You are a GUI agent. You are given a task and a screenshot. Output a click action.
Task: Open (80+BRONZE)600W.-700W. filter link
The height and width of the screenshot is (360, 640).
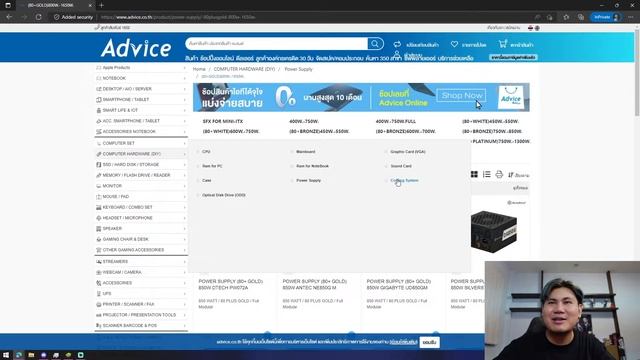pyautogui.click(x=406, y=131)
